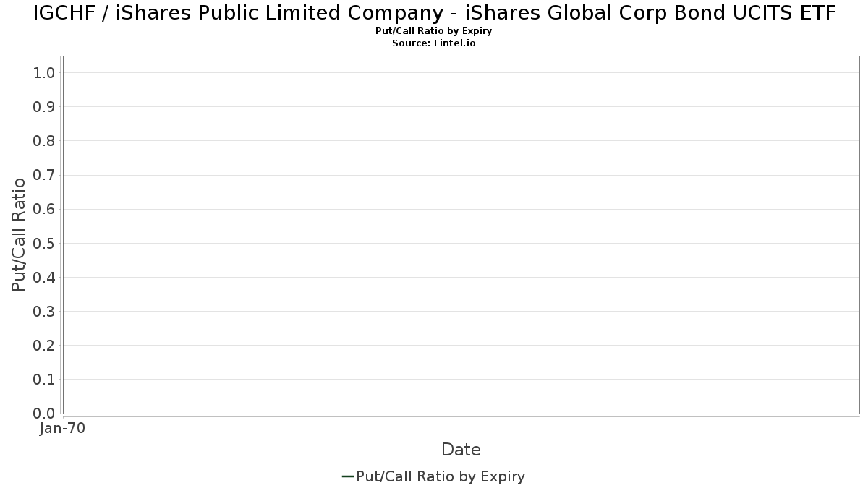Click the green legend line swatch
Viewport: 868px width, 488px height.
point(347,476)
